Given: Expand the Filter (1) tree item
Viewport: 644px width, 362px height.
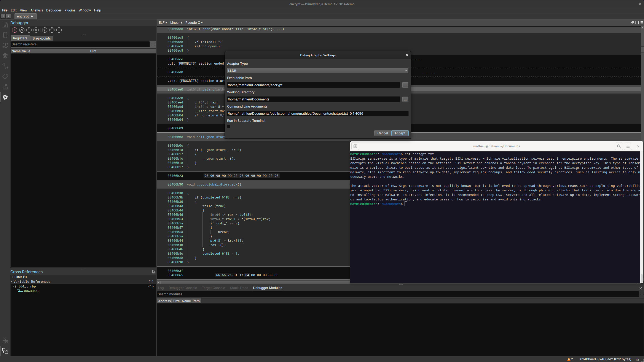Looking at the screenshot, I should [12, 277].
